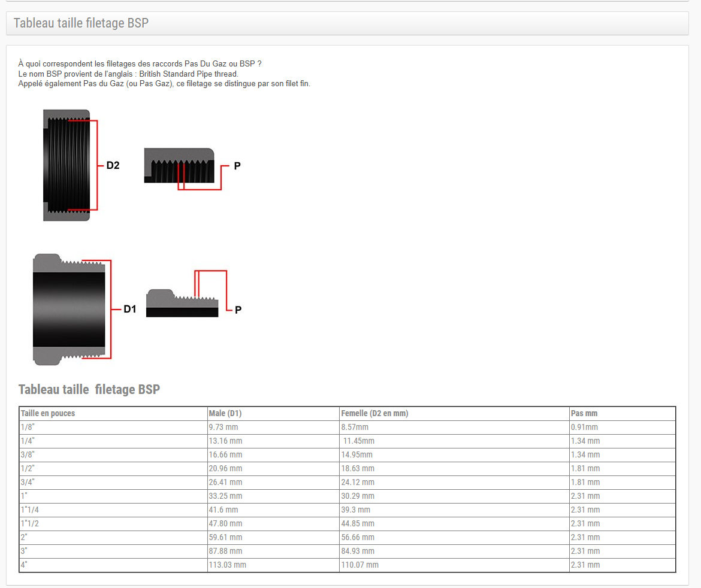The height and width of the screenshot is (588, 701).
Task: Click the 'Femelle (D2 en mm)' column header
Action: tap(374, 413)
